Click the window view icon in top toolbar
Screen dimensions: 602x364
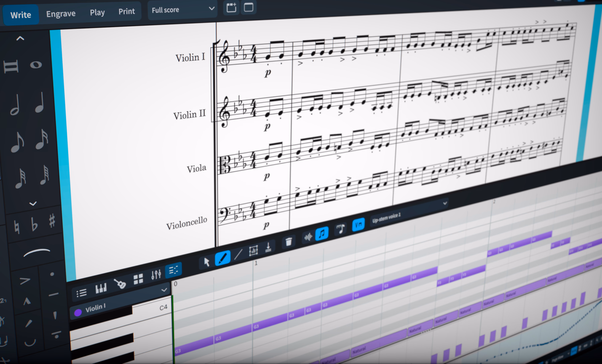click(248, 7)
